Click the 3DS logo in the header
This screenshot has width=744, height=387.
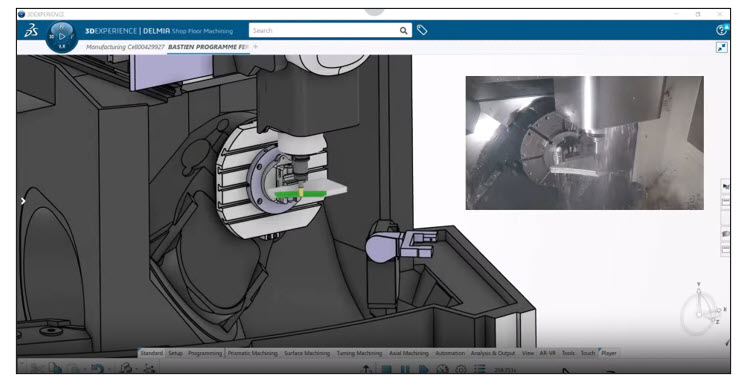[31, 31]
